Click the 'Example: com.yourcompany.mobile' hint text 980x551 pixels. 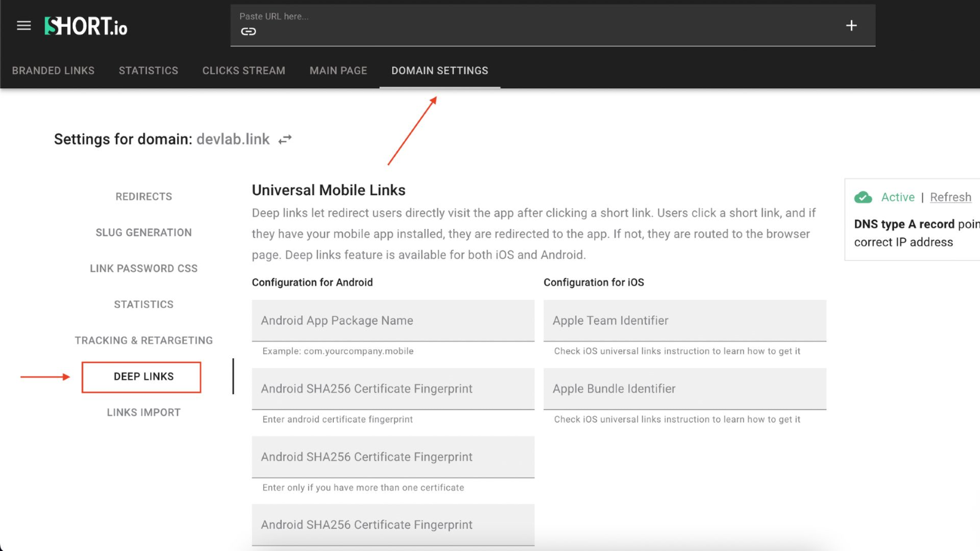click(x=338, y=351)
